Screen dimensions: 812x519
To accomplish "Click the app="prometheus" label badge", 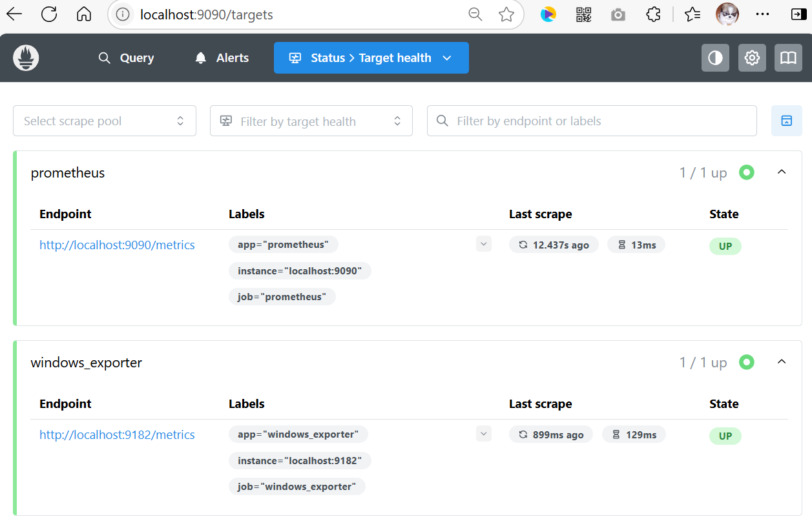I will pyautogui.click(x=284, y=245).
